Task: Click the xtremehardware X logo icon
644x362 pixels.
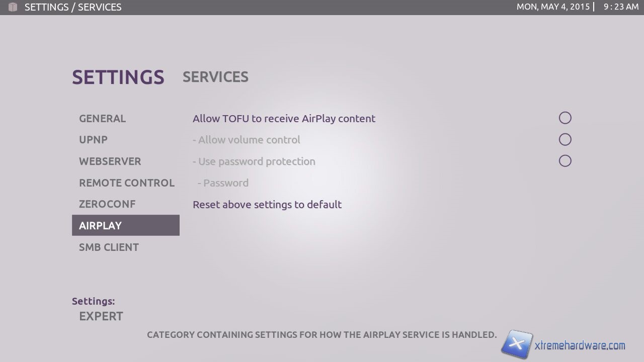Action: (x=516, y=344)
